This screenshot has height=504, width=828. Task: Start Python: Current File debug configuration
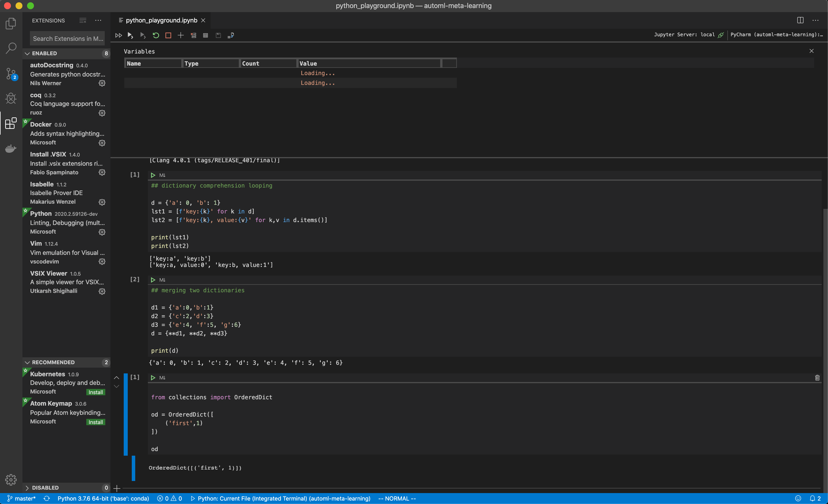(280, 498)
